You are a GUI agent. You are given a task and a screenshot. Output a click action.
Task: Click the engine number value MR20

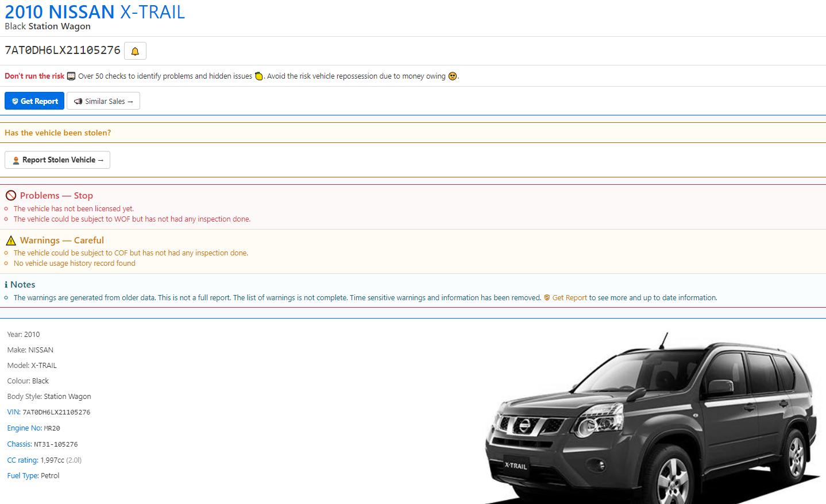click(x=52, y=428)
